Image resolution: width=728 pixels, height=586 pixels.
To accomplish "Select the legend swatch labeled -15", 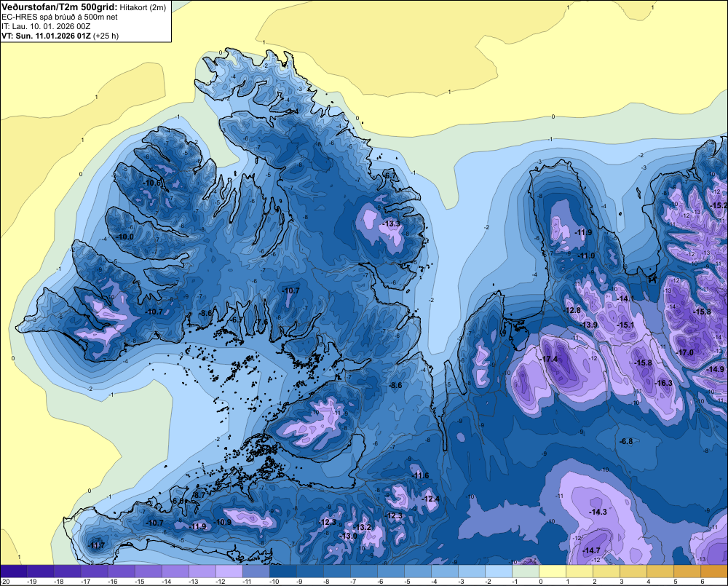I will pyautogui.click(x=148, y=571).
